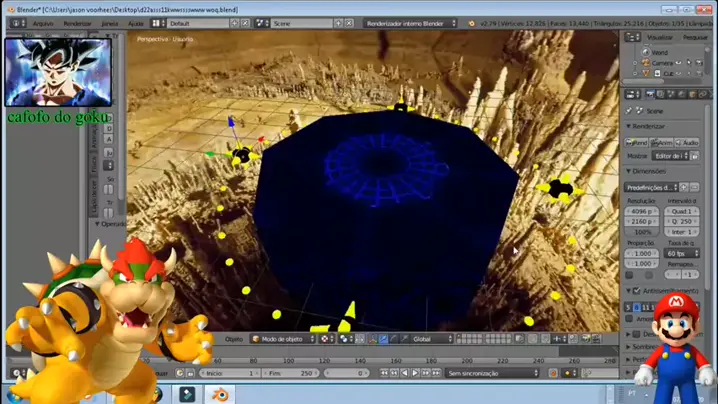718x404 pixels.
Task: Select 5 anti-aliasing samples
Action: [x=628, y=307]
